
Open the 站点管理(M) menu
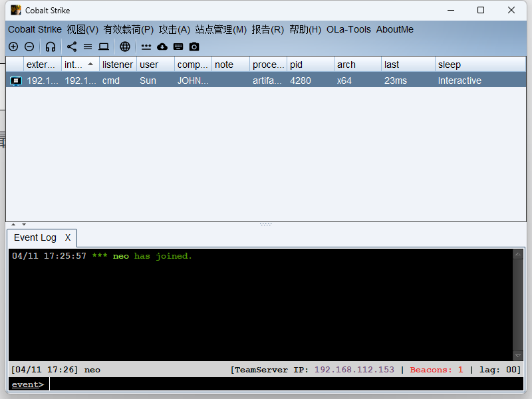[x=221, y=29]
